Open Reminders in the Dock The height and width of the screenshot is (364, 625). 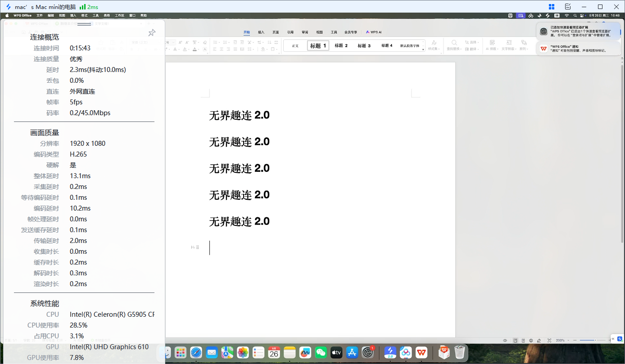[x=258, y=352]
